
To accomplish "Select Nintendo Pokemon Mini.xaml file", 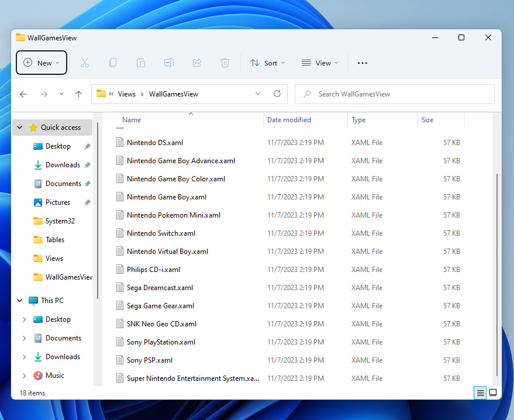I will point(174,215).
